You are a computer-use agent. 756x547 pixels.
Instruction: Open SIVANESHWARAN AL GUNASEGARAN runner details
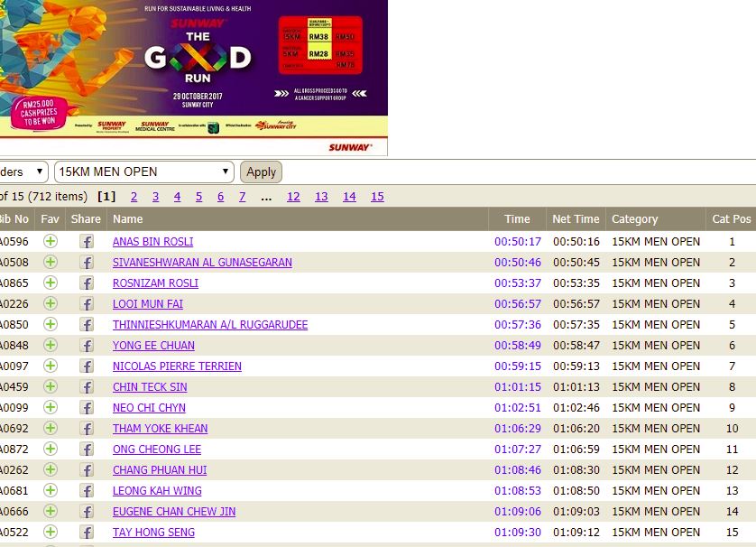202,263
